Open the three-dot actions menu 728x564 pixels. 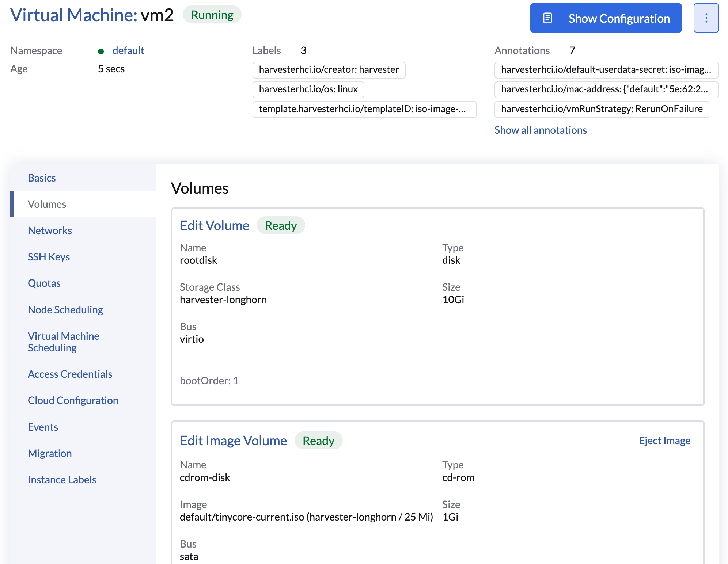pos(706,18)
